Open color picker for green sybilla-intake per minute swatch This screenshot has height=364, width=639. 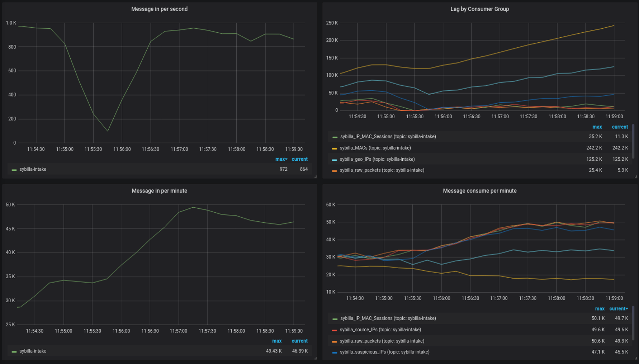pos(14,352)
